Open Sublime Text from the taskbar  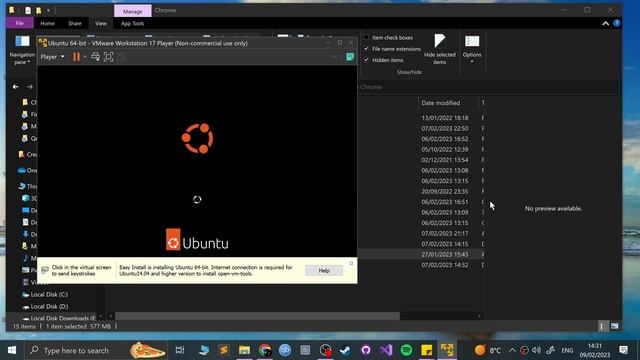click(224, 350)
